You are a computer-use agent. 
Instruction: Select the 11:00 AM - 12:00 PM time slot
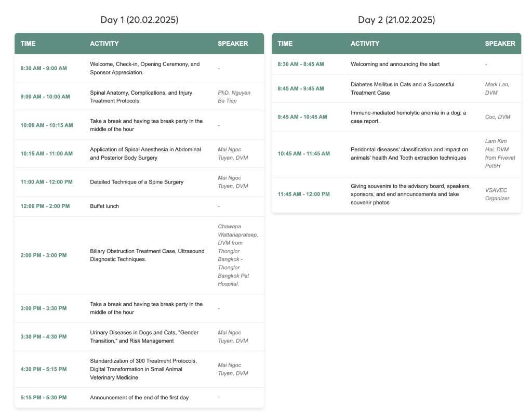(x=46, y=182)
